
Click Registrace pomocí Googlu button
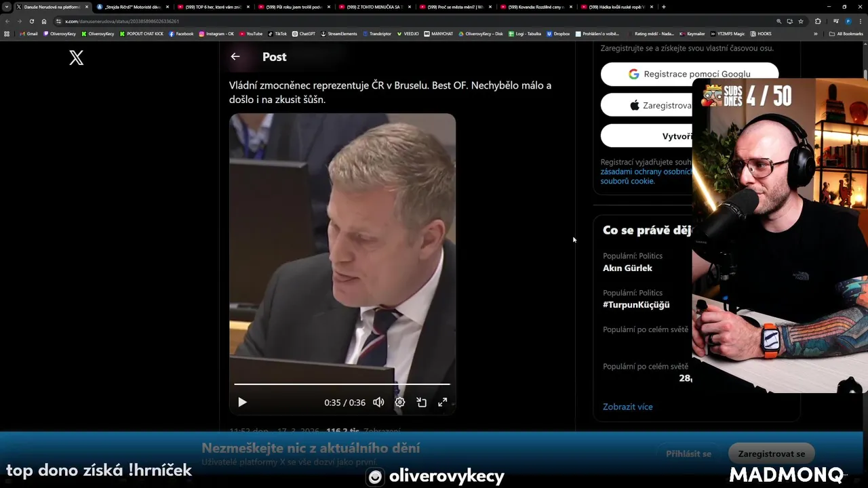pos(690,74)
